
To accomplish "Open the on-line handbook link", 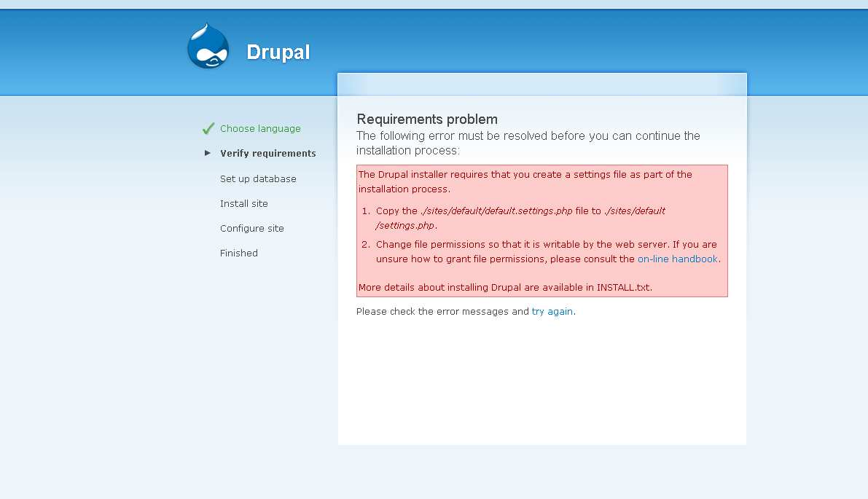I will tap(677, 259).
